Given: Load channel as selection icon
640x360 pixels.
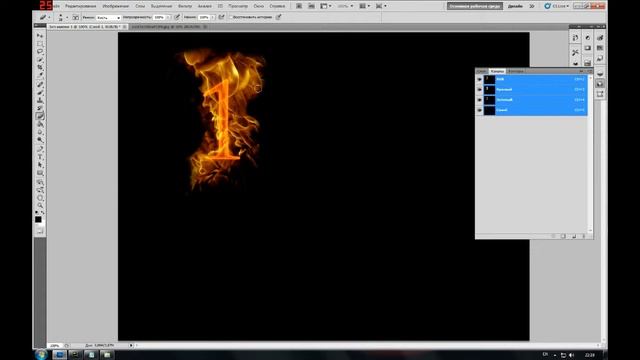Looking at the screenshot, I should coord(553,236).
